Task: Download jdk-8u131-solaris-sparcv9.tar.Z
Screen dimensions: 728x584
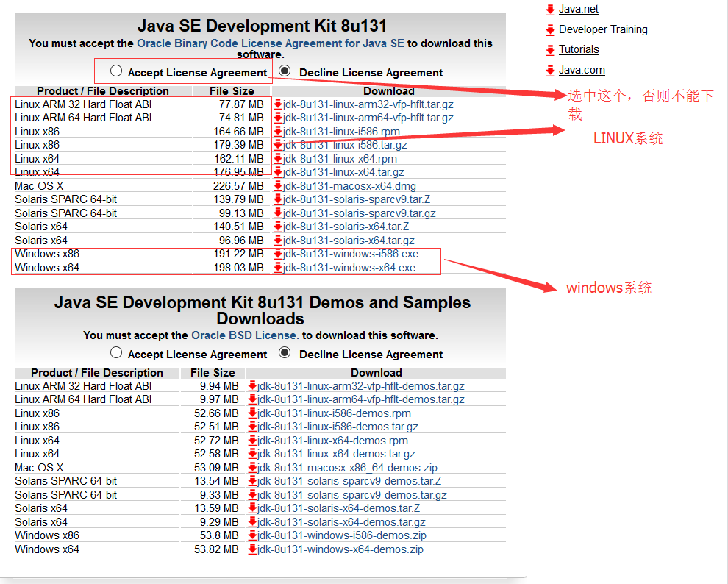Action: click(x=357, y=199)
